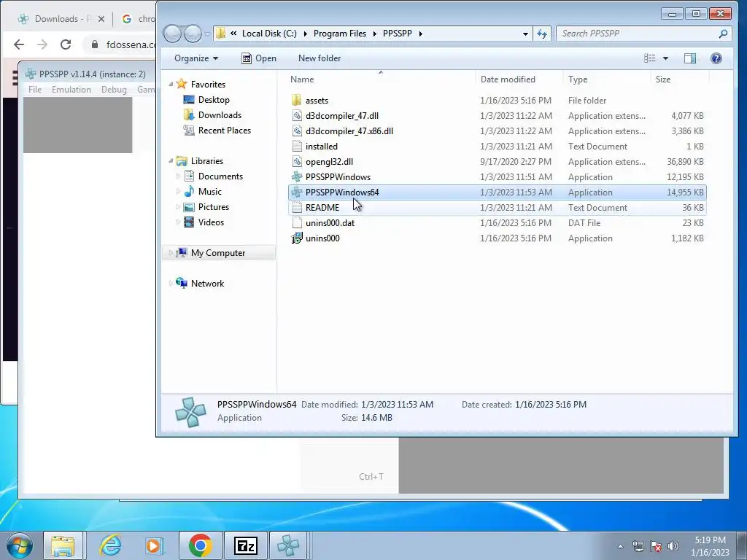747x560 pixels.
Task: Open the recent pages dropdown arrow
Action: click(207, 34)
